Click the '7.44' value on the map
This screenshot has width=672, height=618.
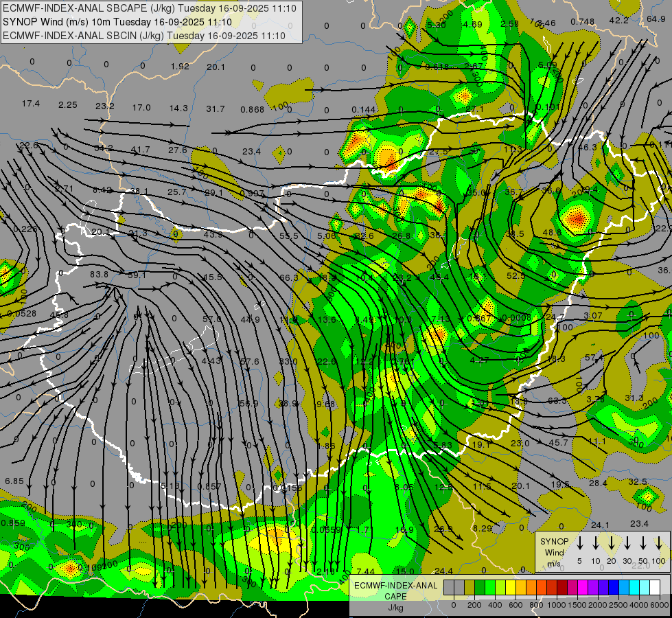(x=366, y=571)
